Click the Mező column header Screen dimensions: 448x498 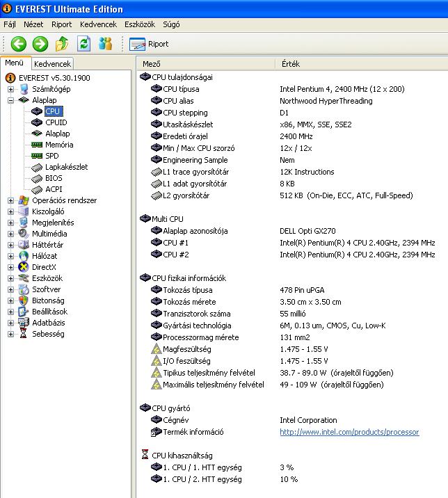206,64
